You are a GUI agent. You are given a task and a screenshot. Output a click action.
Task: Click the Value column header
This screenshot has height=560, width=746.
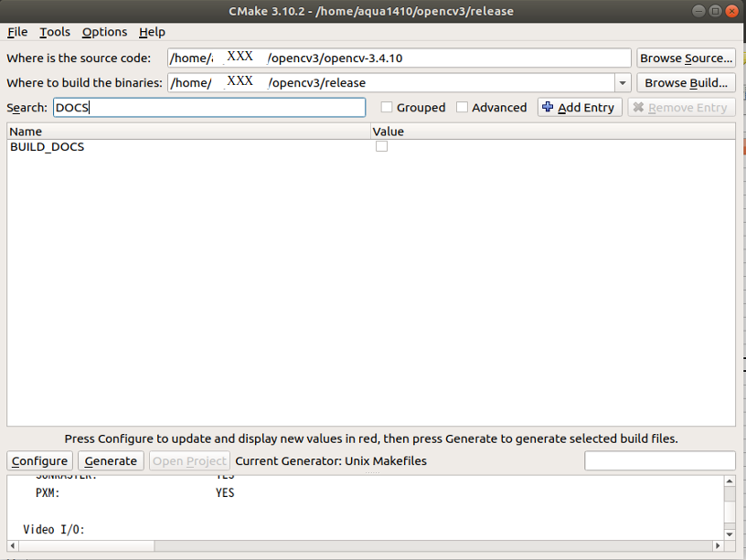pyautogui.click(x=553, y=132)
